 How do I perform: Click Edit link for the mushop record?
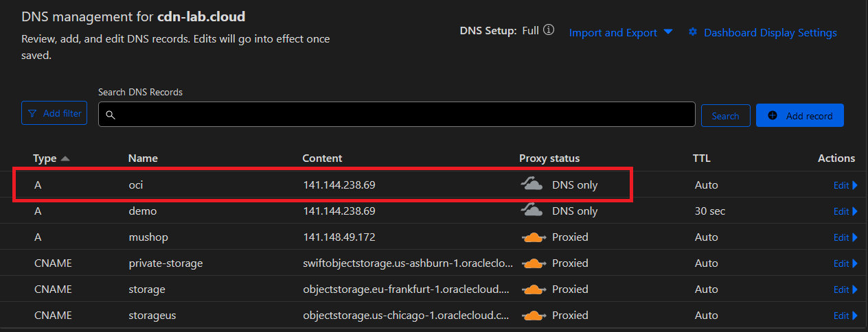tap(841, 237)
